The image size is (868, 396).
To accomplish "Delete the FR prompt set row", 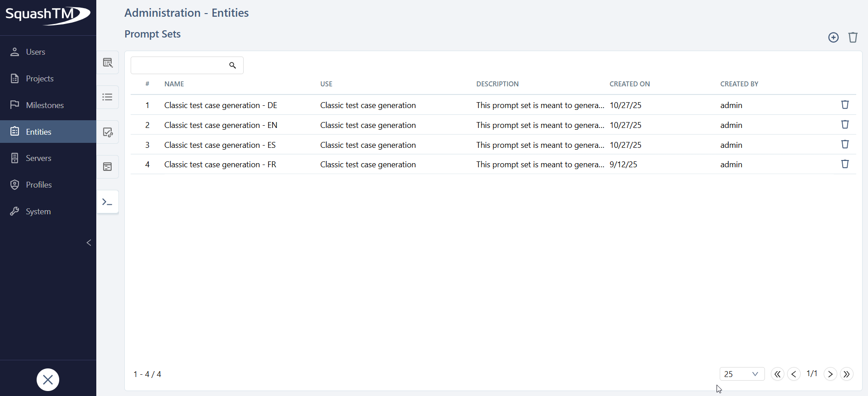I will (845, 164).
